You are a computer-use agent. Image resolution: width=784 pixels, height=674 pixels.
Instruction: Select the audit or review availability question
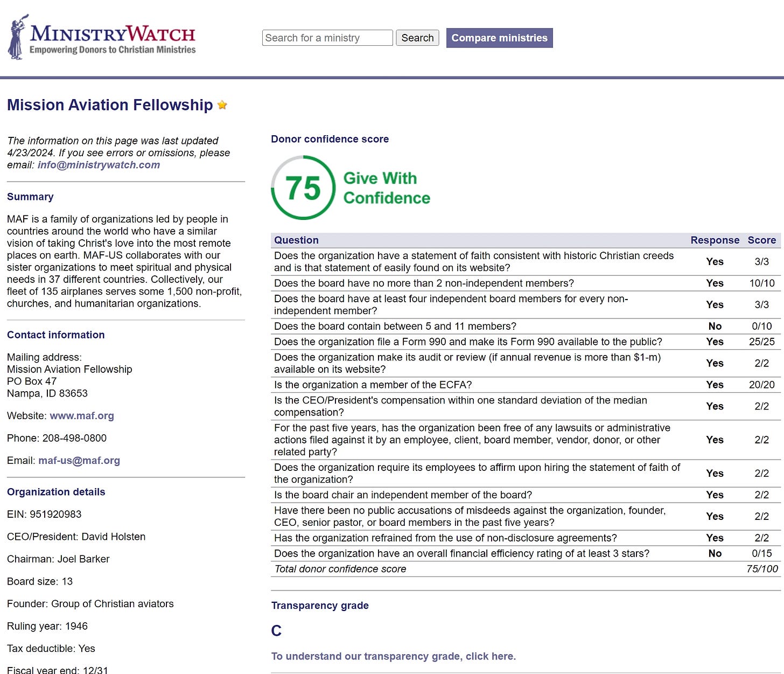467,364
